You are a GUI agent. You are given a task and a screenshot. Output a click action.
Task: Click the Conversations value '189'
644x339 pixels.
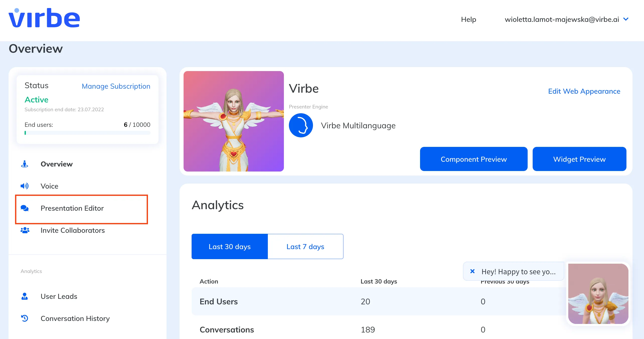pyautogui.click(x=368, y=329)
